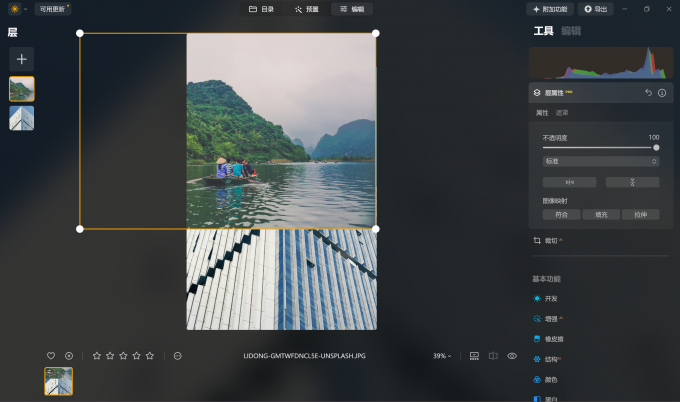Choose 填充 fill image mapping
Image resolution: width=680 pixels, height=402 pixels.
tap(601, 215)
